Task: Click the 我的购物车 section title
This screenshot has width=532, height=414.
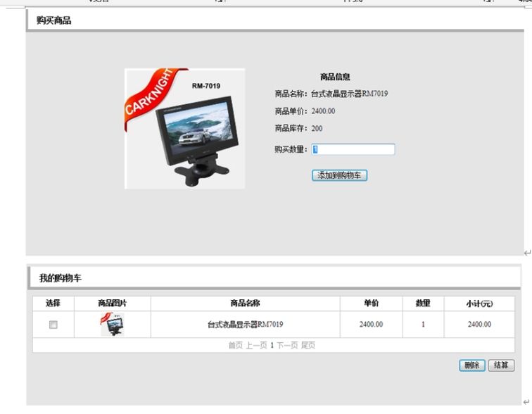Action: pos(61,278)
